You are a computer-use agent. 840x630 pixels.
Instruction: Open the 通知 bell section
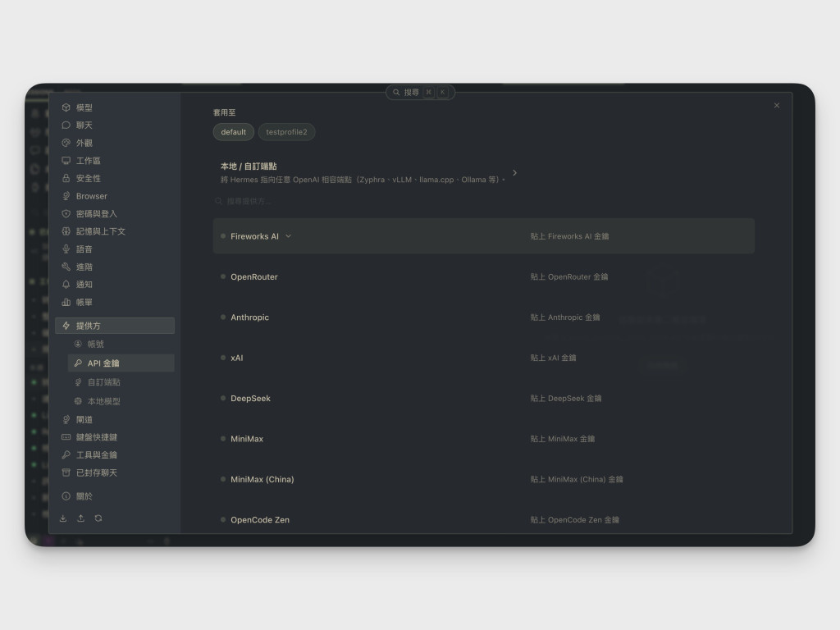(115, 285)
